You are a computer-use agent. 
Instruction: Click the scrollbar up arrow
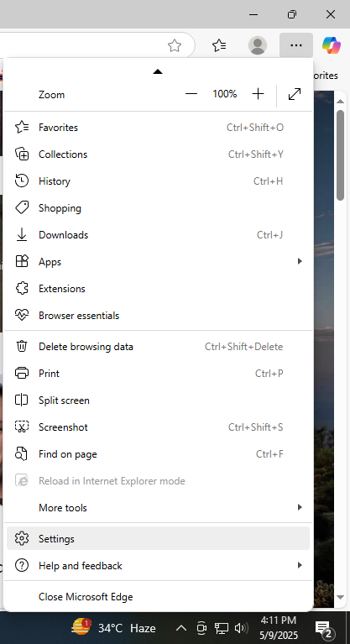coord(340,101)
